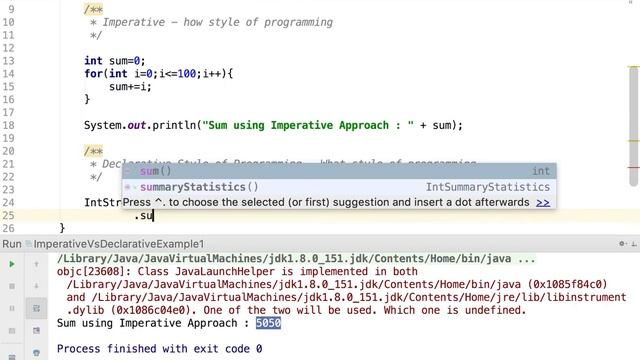Viewport: 640px width, 360px height.
Task: Click the '.su' text being typed
Action: [143, 216]
